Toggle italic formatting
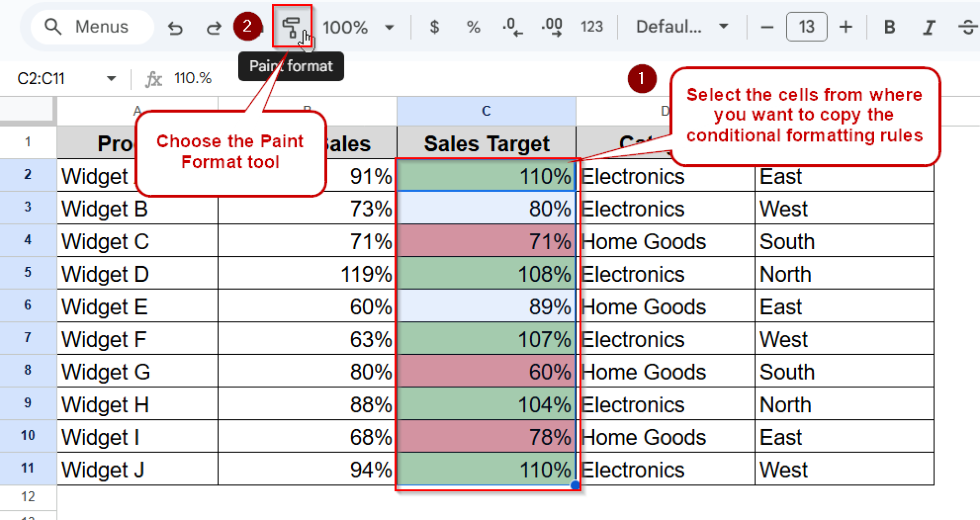 (x=928, y=27)
